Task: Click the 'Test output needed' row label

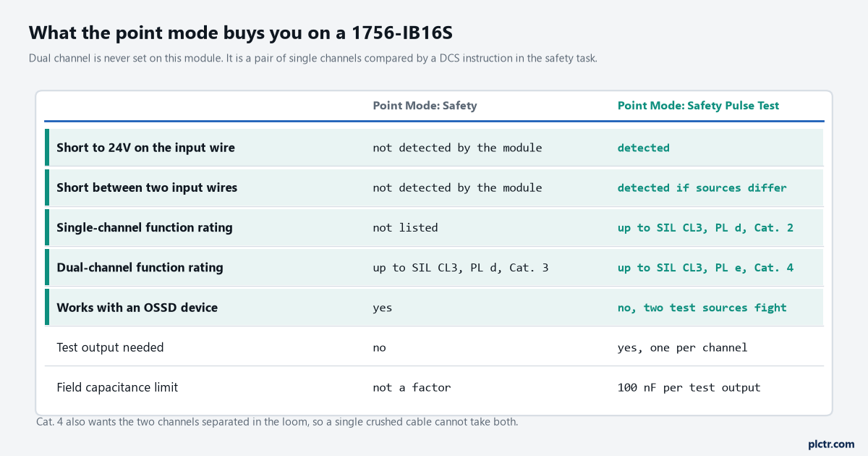Action: point(110,347)
